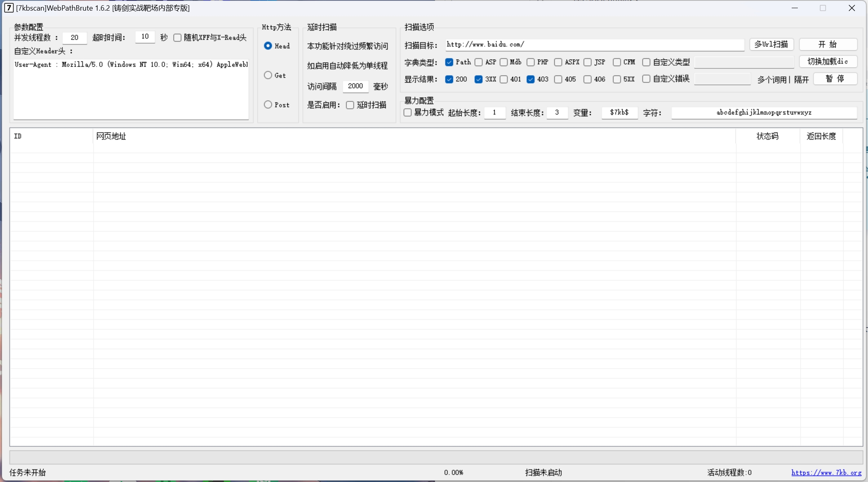Click the scan target URL field
This screenshot has width=868, height=482.
594,45
